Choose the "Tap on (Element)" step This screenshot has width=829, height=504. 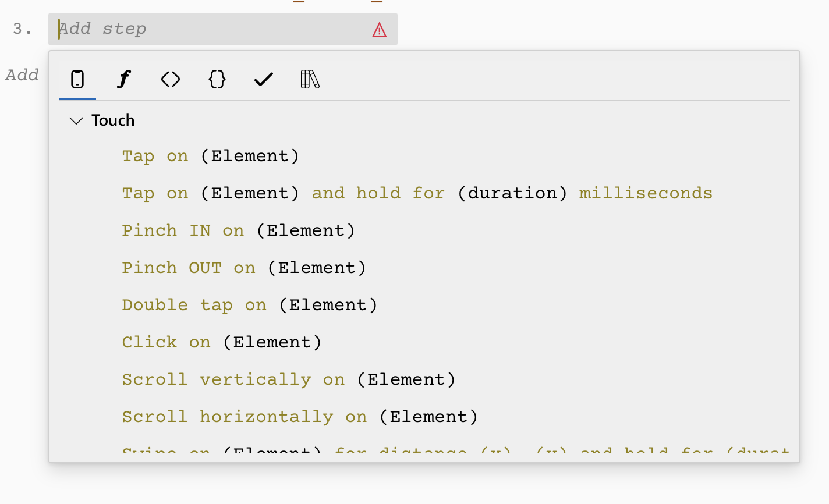[x=210, y=156]
